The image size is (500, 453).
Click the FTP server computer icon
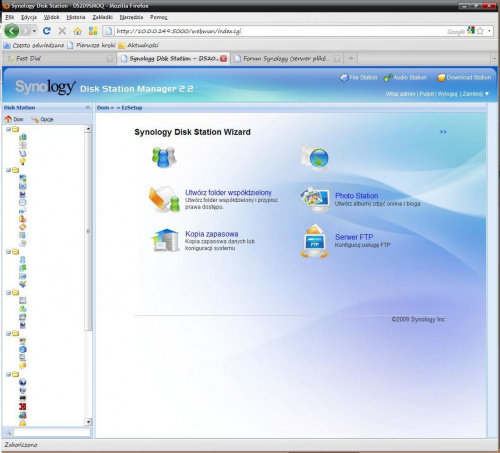(x=314, y=241)
